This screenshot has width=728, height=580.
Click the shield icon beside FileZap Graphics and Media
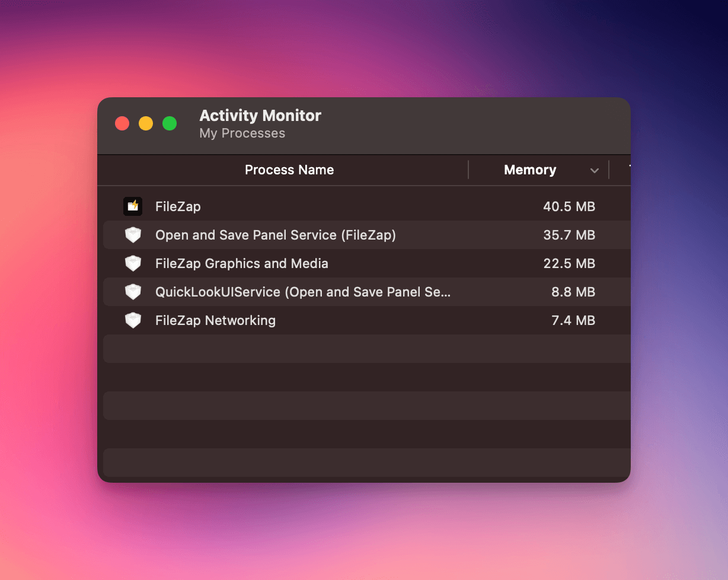pos(133,263)
